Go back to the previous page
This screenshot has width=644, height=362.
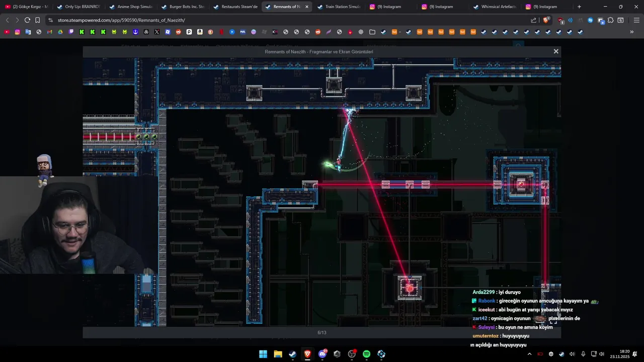[x=7, y=20]
